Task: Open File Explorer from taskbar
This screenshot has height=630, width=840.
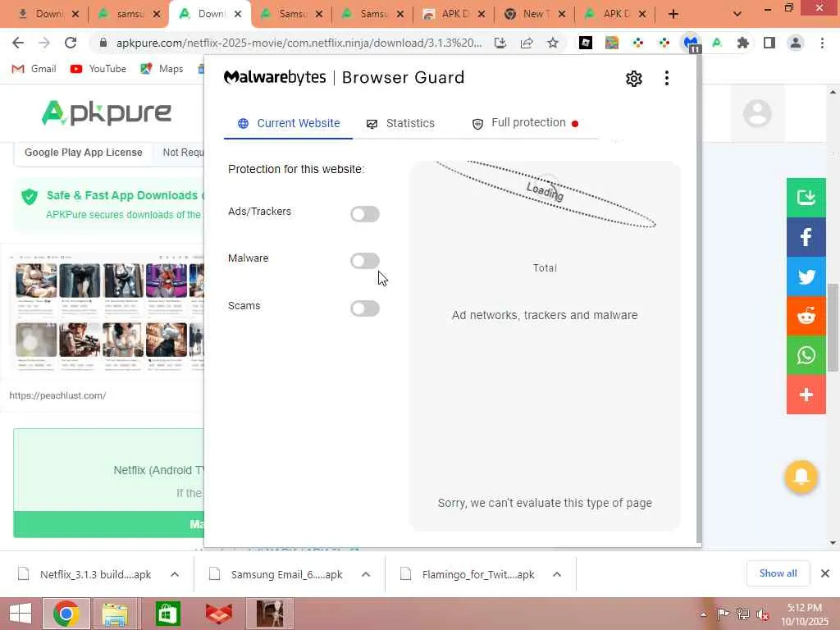Action: (116, 614)
